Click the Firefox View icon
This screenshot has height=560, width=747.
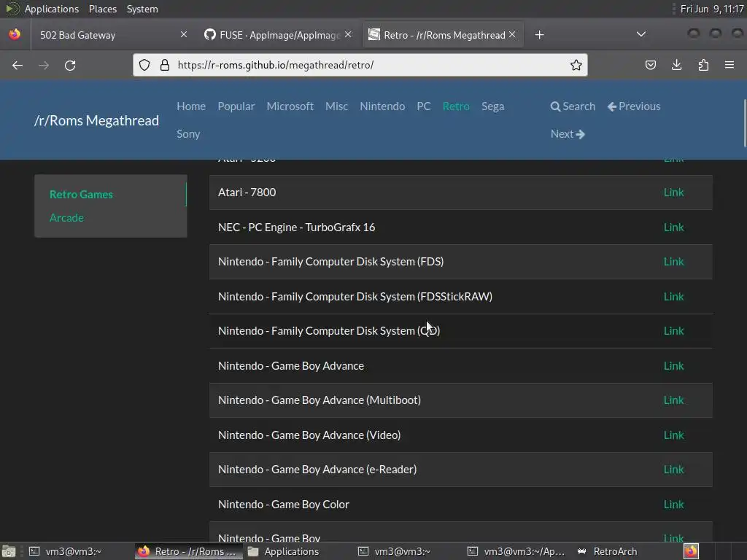(x=15, y=35)
